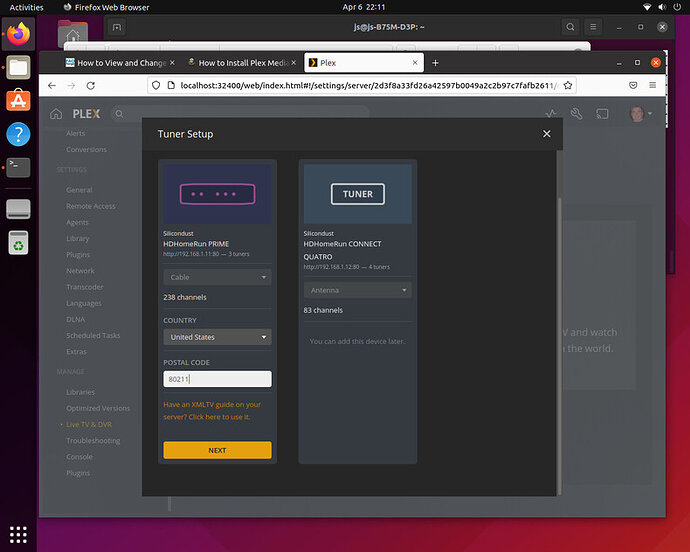Open Files from the Ubuntu dock
The image size is (690, 552).
click(x=18, y=67)
